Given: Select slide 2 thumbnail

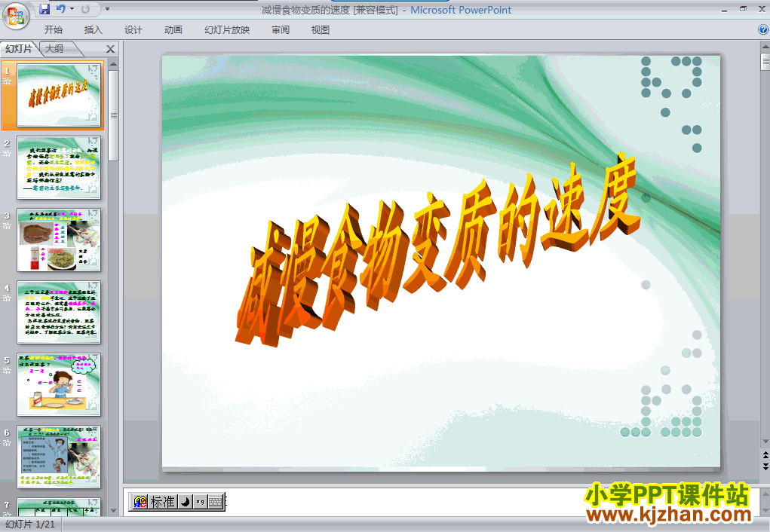Looking at the screenshot, I should point(59,167).
